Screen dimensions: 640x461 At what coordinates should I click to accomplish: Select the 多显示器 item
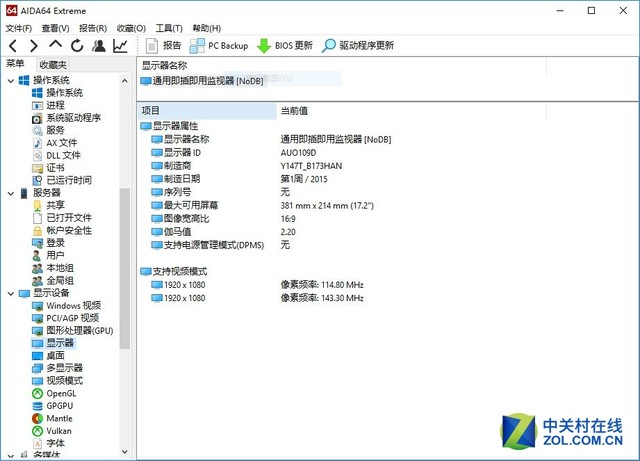(x=58, y=368)
